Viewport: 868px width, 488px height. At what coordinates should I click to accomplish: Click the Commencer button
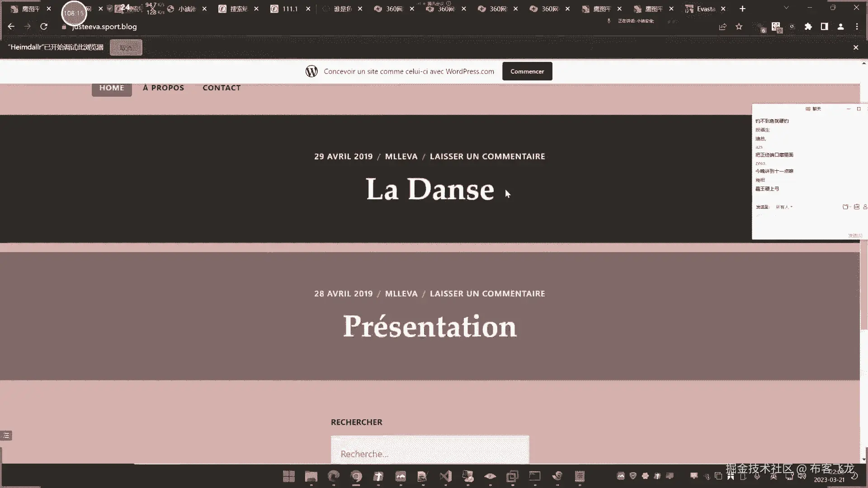coord(527,71)
